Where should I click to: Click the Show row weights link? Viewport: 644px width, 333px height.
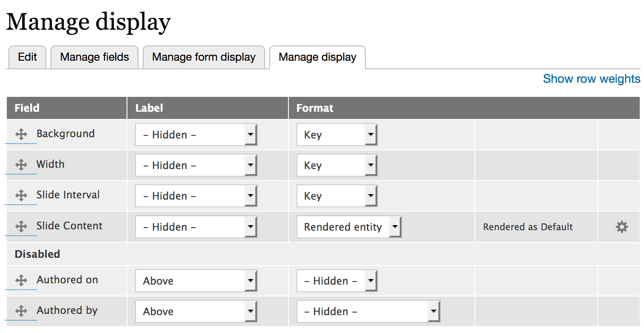pyautogui.click(x=592, y=79)
